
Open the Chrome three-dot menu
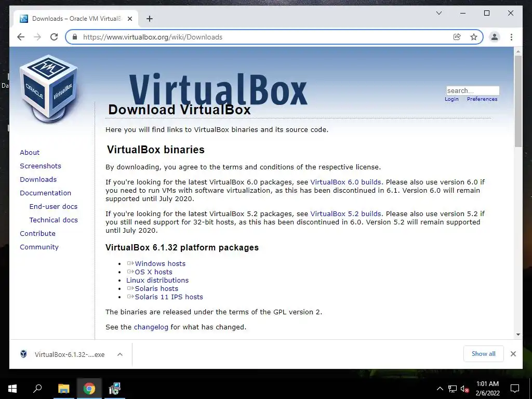pos(511,37)
